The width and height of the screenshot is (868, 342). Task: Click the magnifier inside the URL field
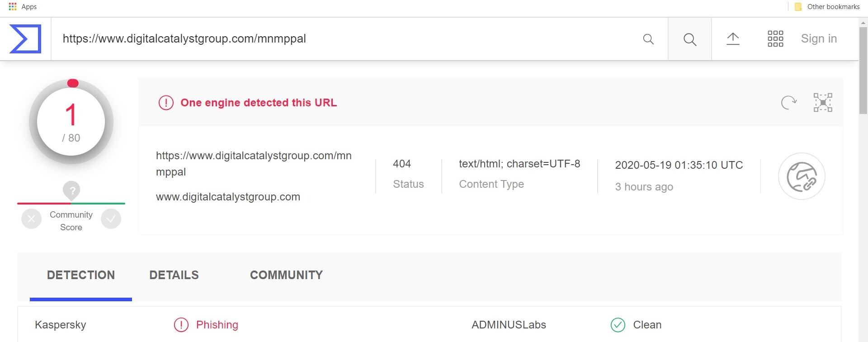click(x=648, y=39)
